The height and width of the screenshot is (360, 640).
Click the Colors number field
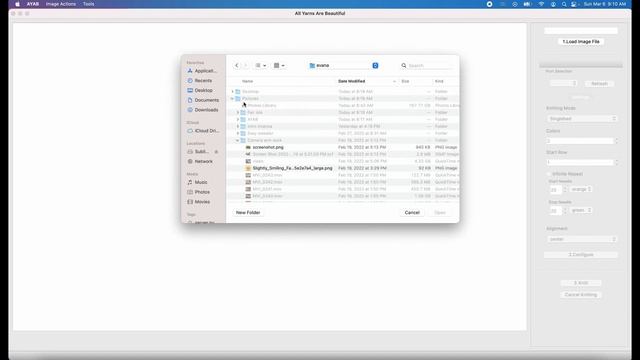[580, 141]
